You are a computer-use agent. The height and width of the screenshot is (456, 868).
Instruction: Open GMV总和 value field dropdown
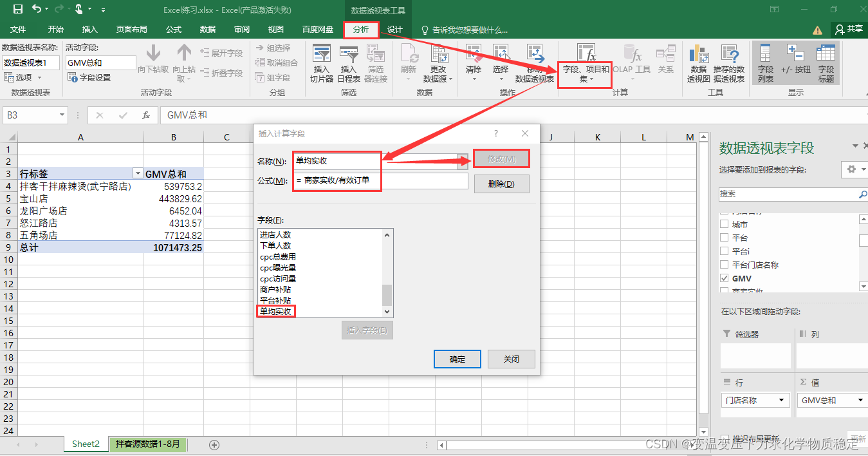[861, 400]
